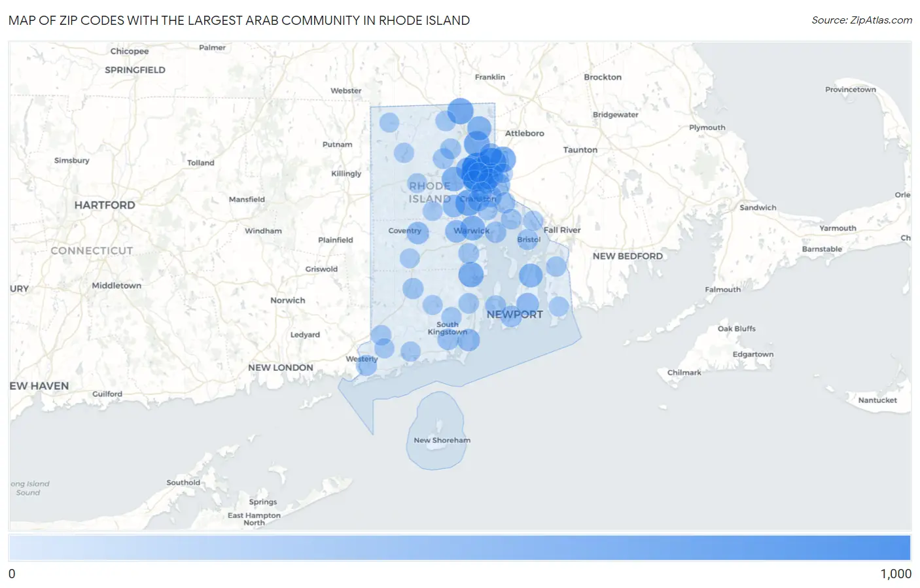This screenshot has height=588, width=920.
Task: Click the NEW LONDON city label
Action: coord(281,368)
